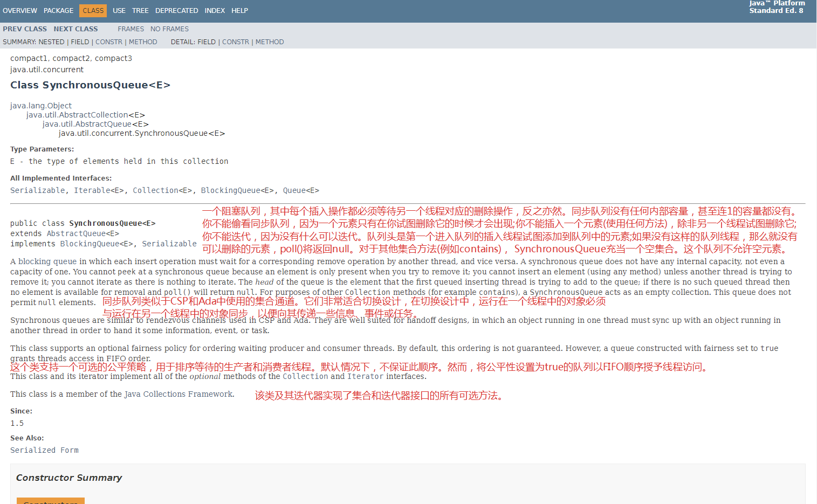The image size is (817, 504).
Task: Click the java.lang.Object hierarchy entry
Action: tap(41, 106)
